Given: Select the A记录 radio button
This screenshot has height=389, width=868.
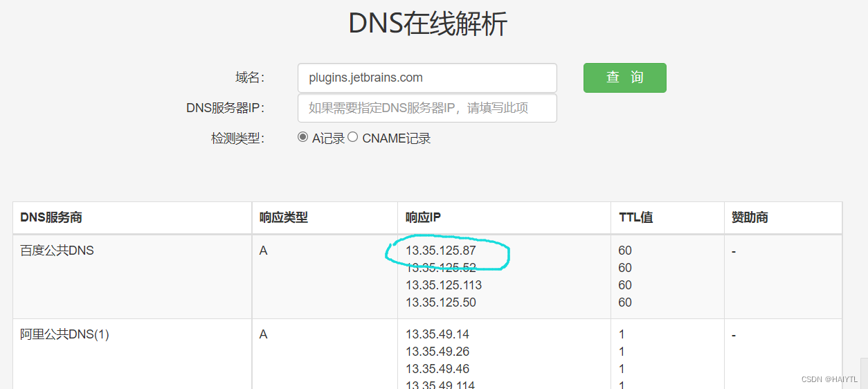Looking at the screenshot, I should click(x=302, y=137).
